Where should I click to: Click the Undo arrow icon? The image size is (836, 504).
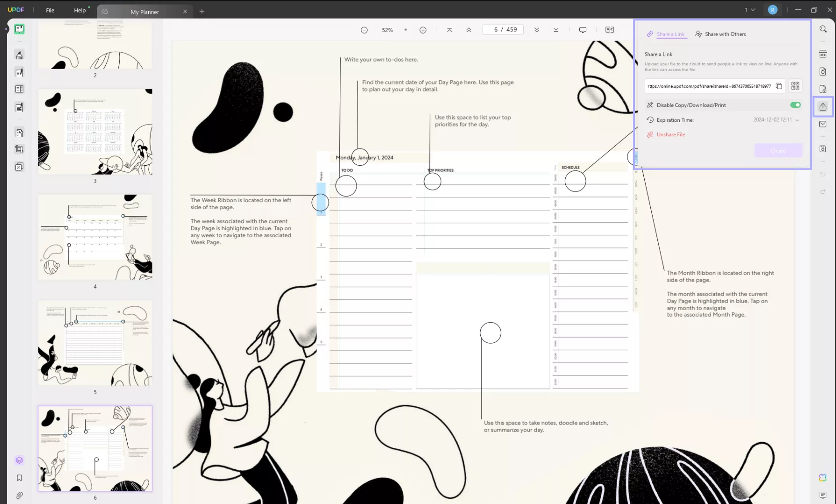pos(823,174)
